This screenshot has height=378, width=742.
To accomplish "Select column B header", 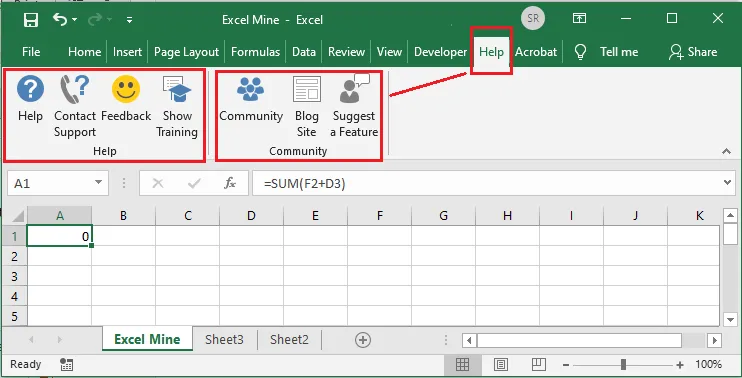I will 123,216.
